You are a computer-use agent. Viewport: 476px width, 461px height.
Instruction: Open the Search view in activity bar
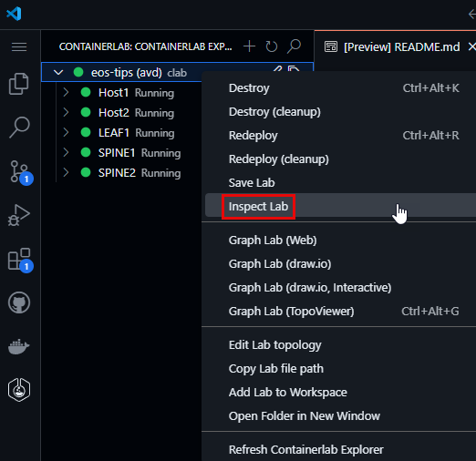[x=19, y=128]
